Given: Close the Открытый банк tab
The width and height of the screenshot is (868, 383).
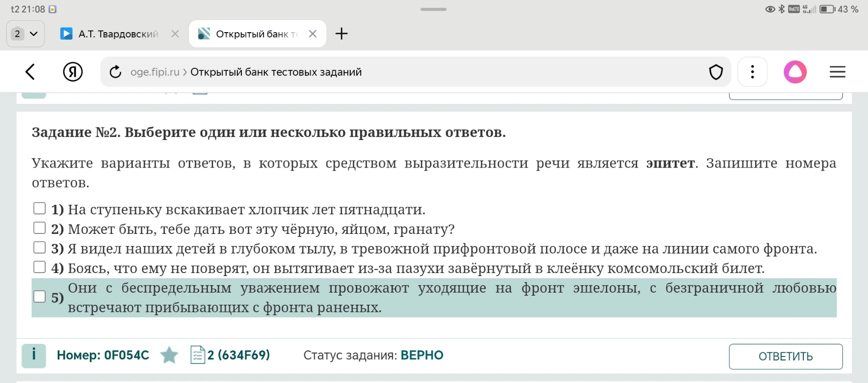Looking at the screenshot, I should coord(313,34).
